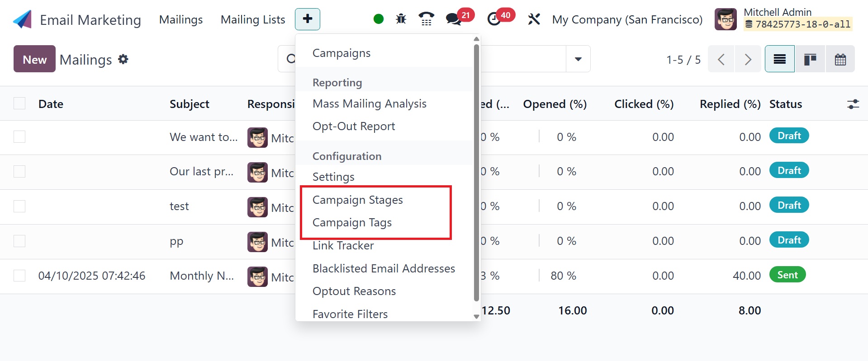Open the VoIP phone icon

point(426,19)
